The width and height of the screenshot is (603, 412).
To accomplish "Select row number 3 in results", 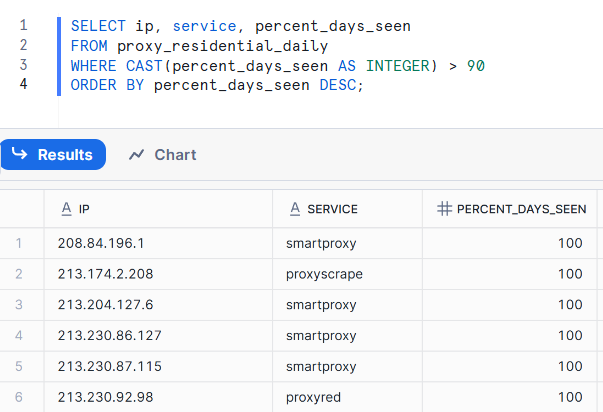I will (18, 305).
